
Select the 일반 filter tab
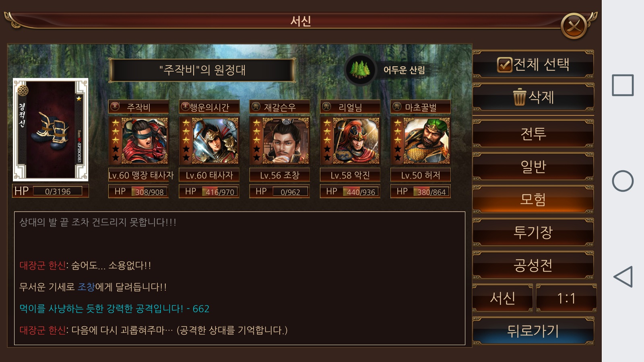(x=533, y=167)
